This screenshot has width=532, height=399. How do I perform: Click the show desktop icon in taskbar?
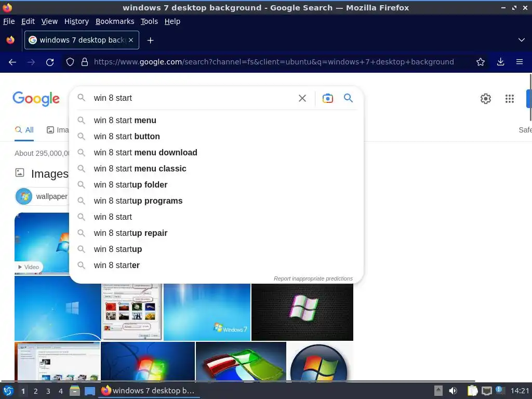coord(89,391)
